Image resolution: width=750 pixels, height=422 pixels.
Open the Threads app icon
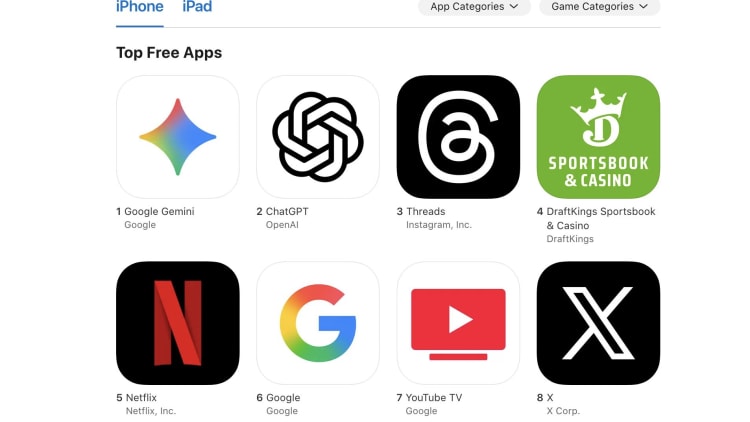pos(458,137)
